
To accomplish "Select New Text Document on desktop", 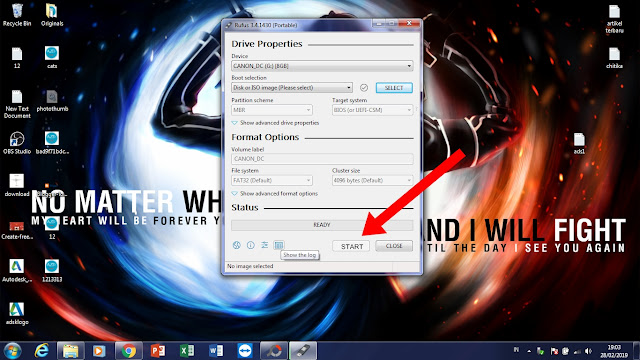I will tap(17, 104).
